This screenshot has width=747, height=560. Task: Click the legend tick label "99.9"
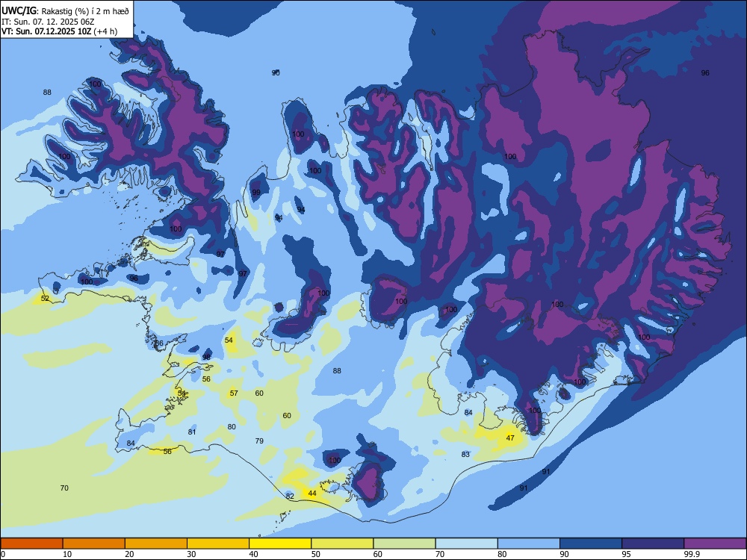(691, 554)
